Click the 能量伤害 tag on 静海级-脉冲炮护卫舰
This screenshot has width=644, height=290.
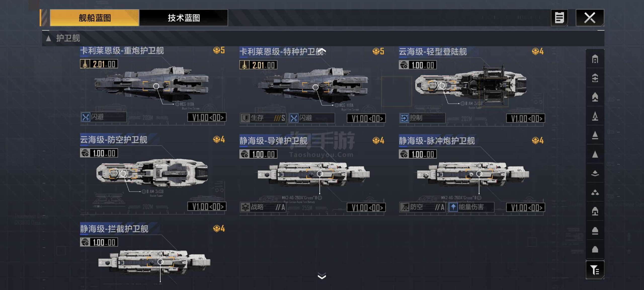coord(471,207)
